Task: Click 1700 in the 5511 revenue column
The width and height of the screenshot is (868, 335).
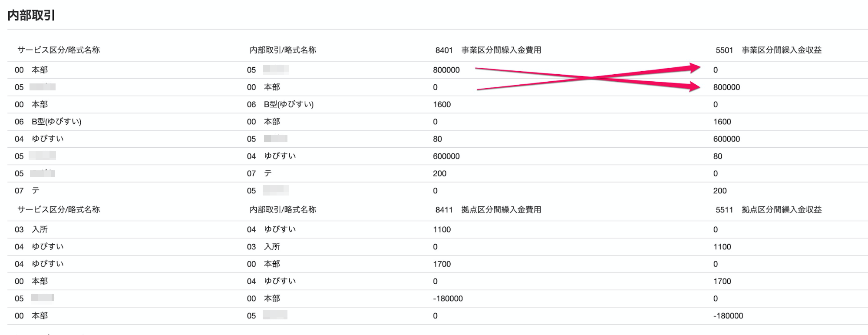Action: pyautogui.click(x=722, y=281)
